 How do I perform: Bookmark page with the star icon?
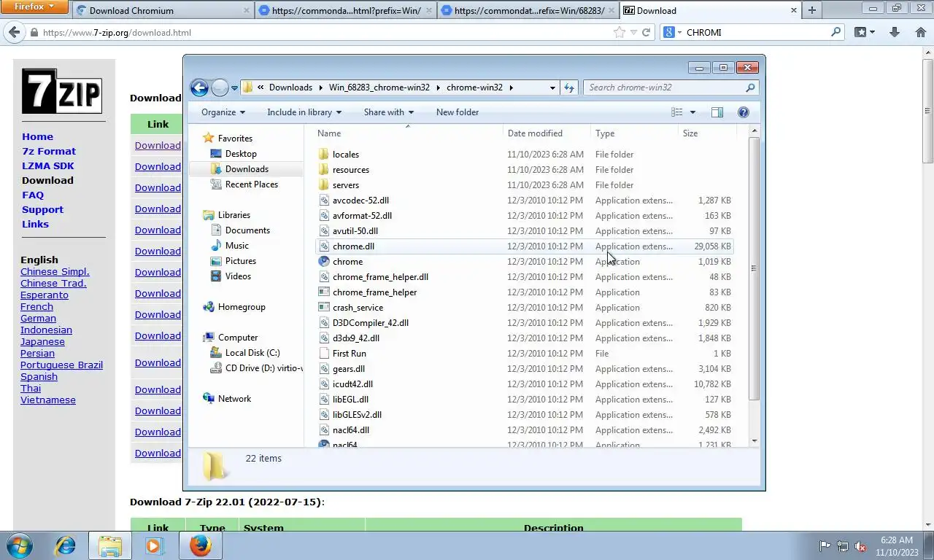point(620,33)
